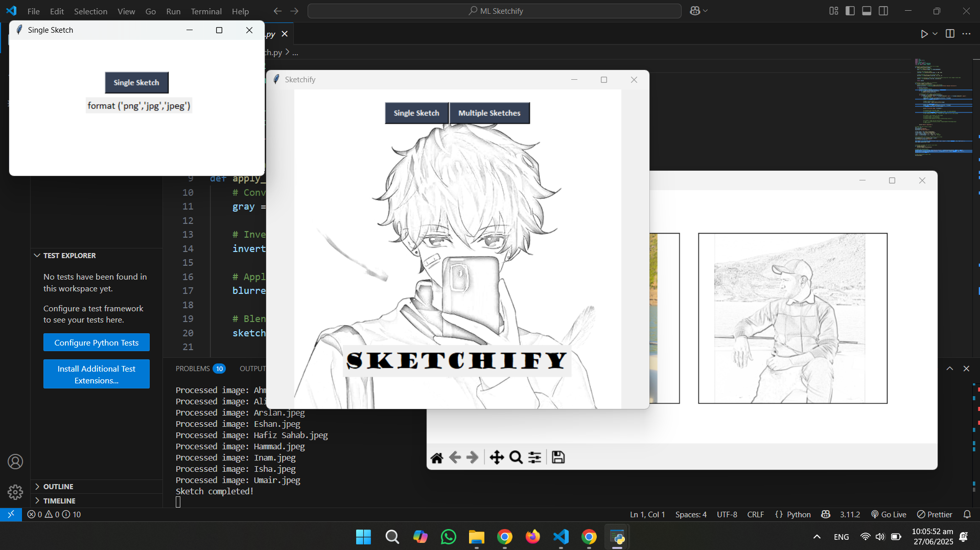The height and width of the screenshot is (550, 980).
Task: Reset view with Home icon in Sketchify toolbar
Action: point(437,457)
